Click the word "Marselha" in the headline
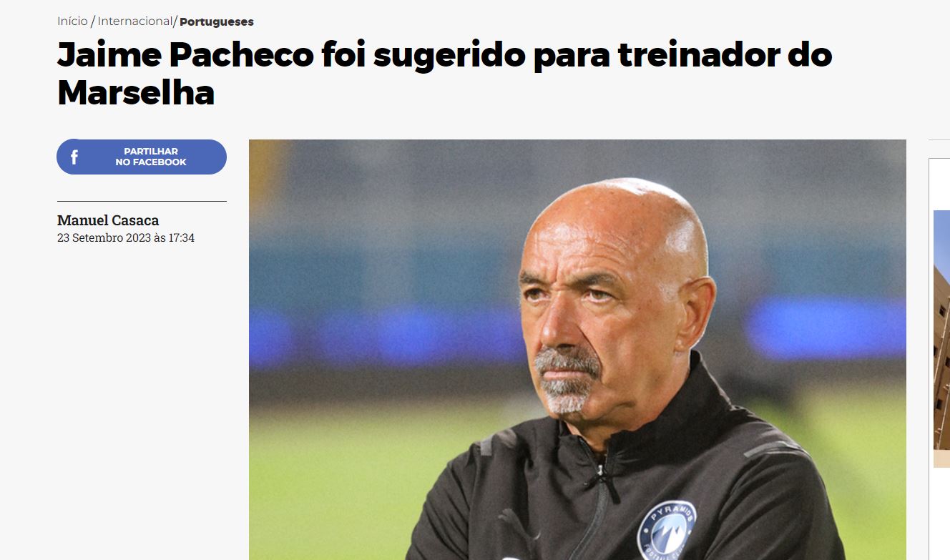The height and width of the screenshot is (560, 950). tap(136, 92)
